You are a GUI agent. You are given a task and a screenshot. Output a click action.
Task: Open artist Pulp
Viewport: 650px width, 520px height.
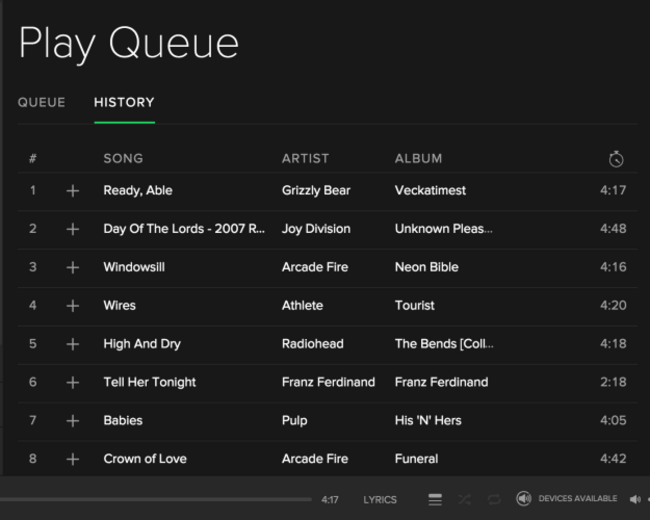294,421
